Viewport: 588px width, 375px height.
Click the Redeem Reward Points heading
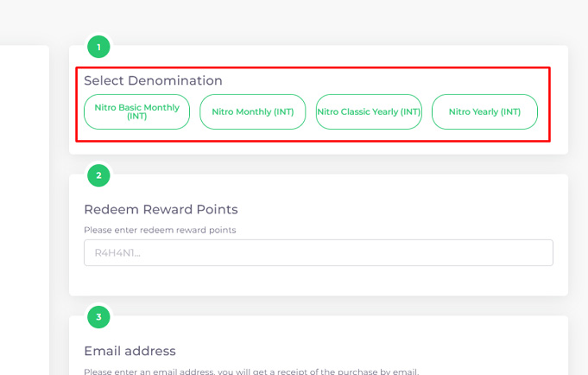point(161,209)
